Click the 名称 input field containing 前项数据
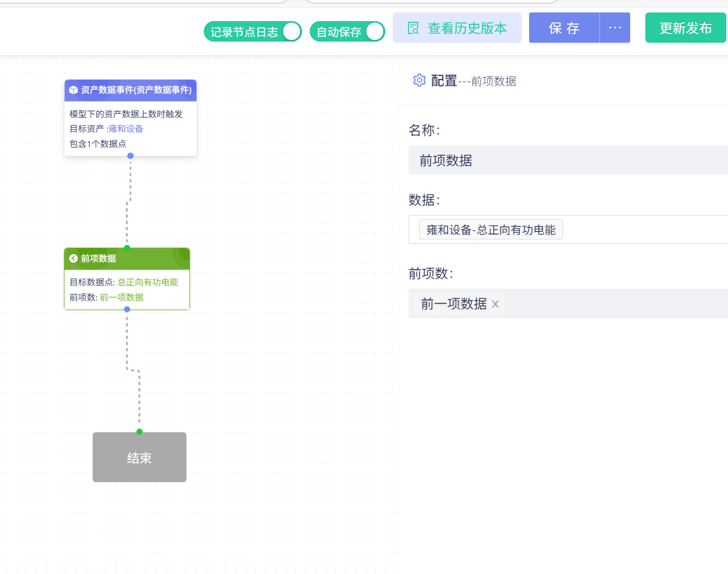This screenshot has height=574, width=728. [568, 160]
